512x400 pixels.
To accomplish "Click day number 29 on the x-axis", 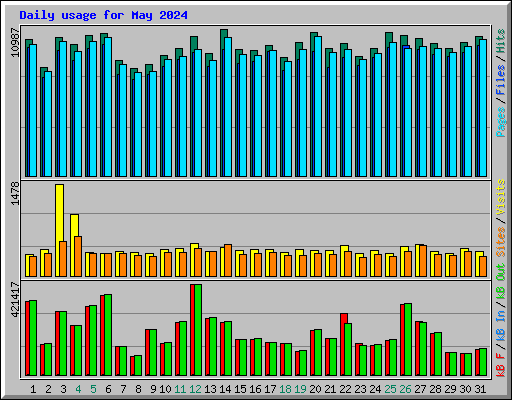I will pyautogui.click(x=450, y=389).
